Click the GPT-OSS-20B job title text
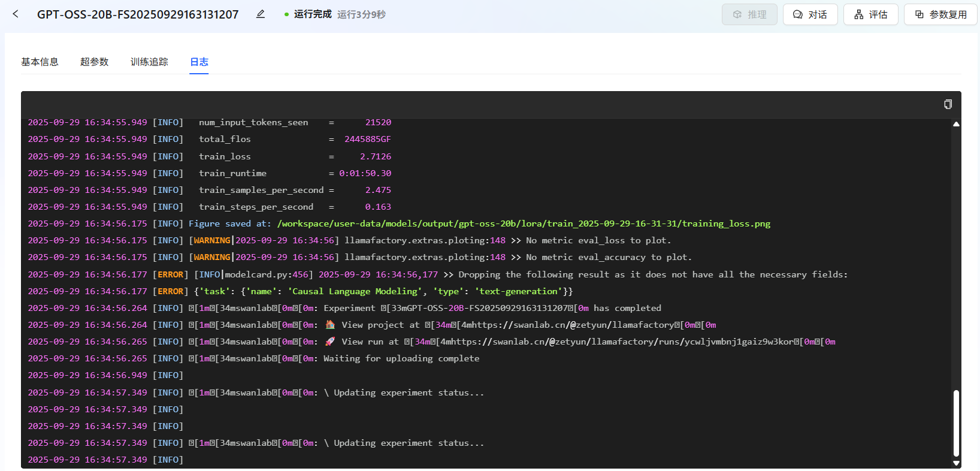Screen dimensions: 980x471 tap(138, 14)
